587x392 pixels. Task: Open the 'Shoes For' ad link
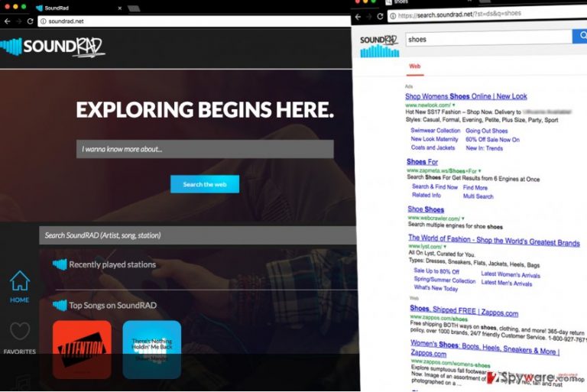tap(422, 162)
